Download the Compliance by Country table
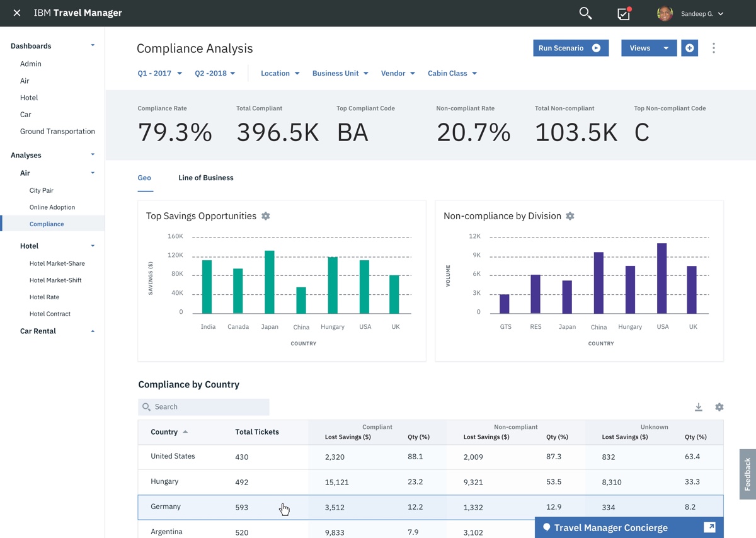The width and height of the screenshot is (756, 538). coord(698,407)
